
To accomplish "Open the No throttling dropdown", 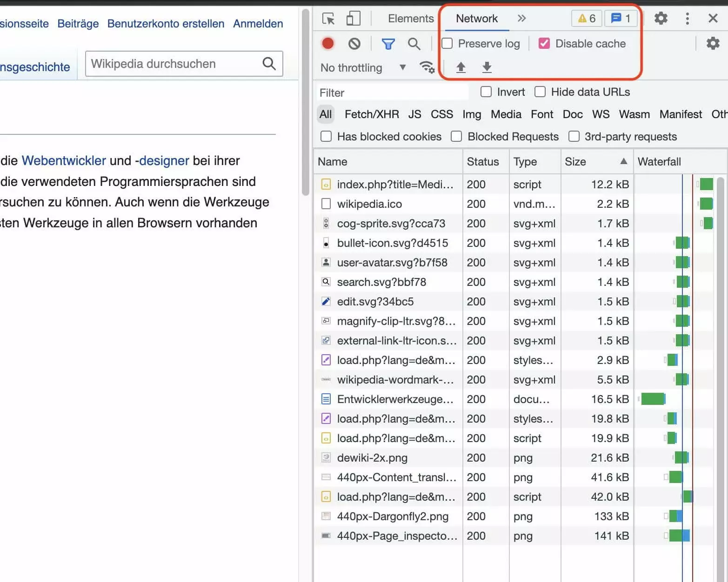I will [x=363, y=68].
